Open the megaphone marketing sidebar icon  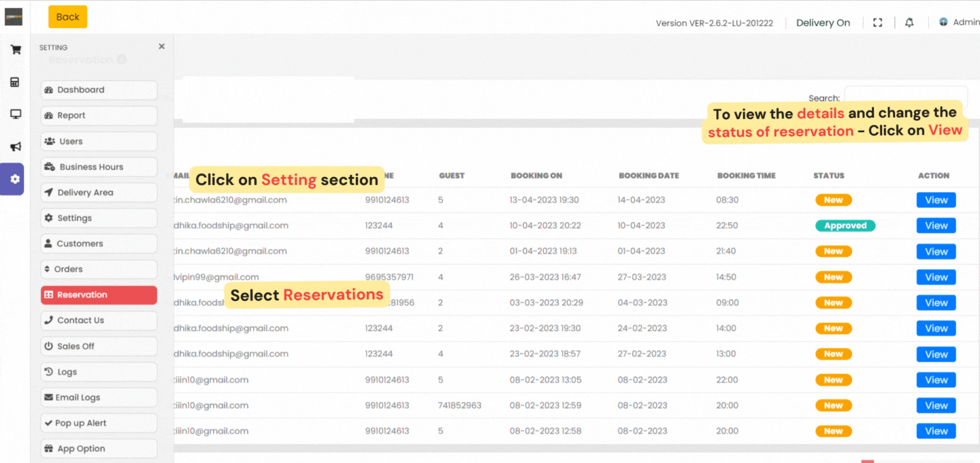tap(15, 146)
